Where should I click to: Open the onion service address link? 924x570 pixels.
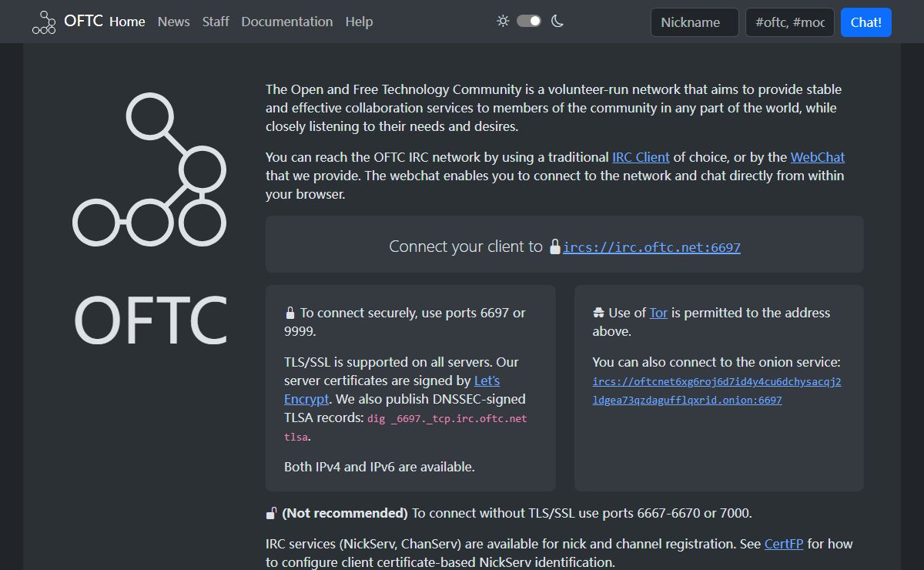(x=717, y=391)
